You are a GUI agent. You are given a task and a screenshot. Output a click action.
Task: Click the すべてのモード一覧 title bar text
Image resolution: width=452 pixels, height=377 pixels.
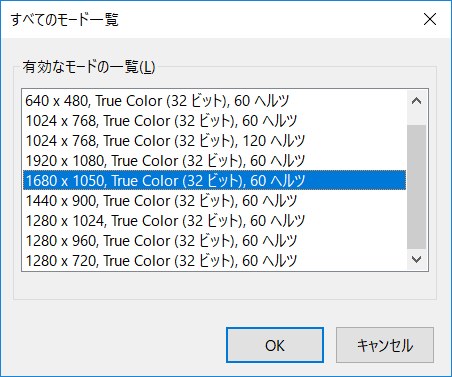click(x=65, y=20)
